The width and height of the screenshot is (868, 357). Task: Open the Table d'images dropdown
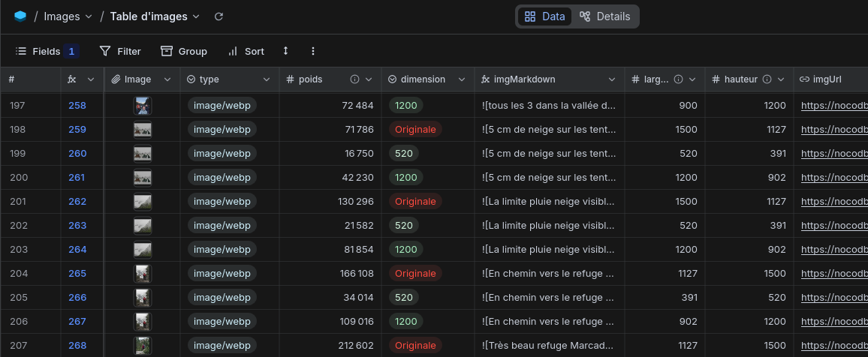coord(155,16)
